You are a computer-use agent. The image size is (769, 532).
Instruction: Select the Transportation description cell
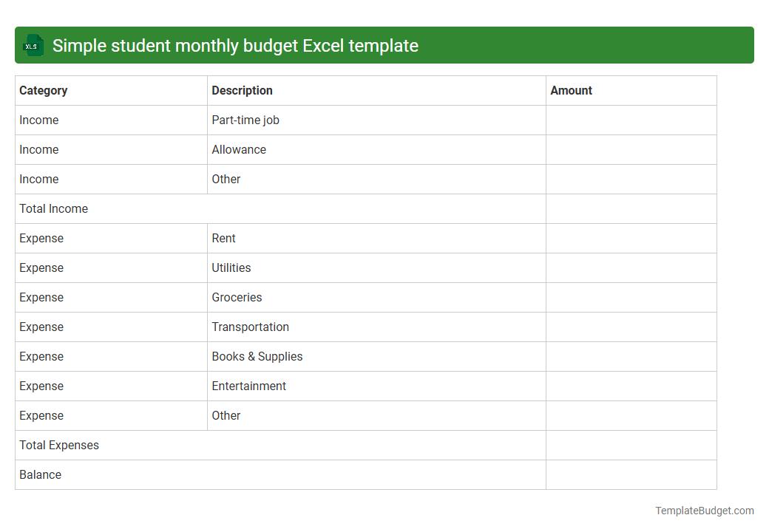[x=251, y=327]
